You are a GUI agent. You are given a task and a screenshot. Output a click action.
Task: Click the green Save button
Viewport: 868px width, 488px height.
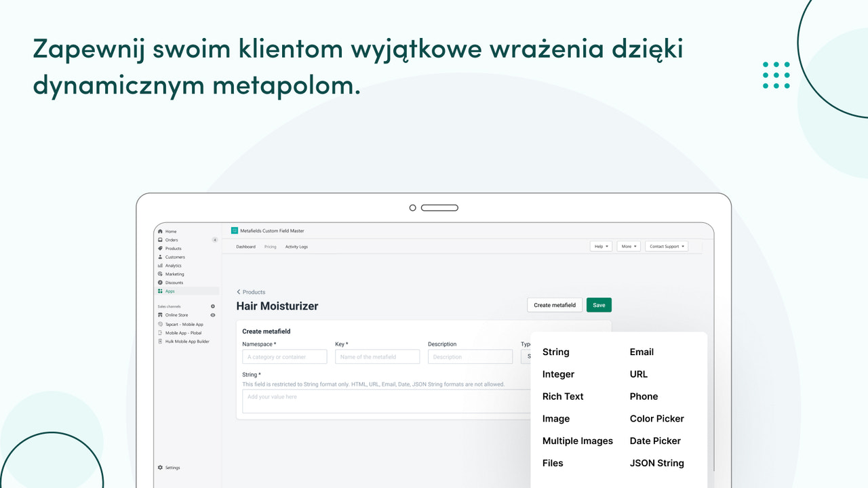[x=599, y=305]
